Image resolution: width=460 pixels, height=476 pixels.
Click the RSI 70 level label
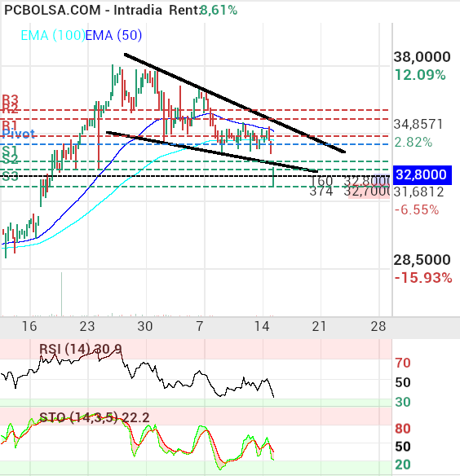403,363
